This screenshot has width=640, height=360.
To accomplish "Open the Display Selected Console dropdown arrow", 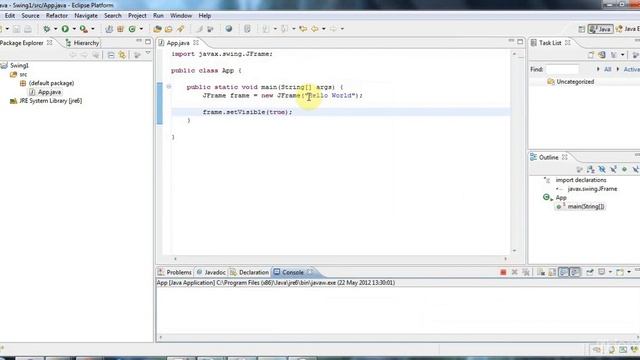I will pyautogui.click(x=610, y=272).
